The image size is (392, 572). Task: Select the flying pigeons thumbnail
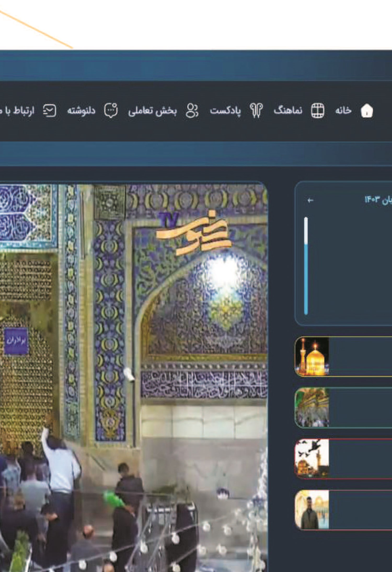coord(312,459)
